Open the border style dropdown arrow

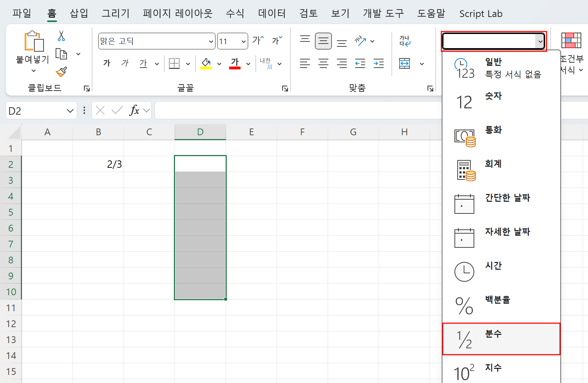pos(188,63)
